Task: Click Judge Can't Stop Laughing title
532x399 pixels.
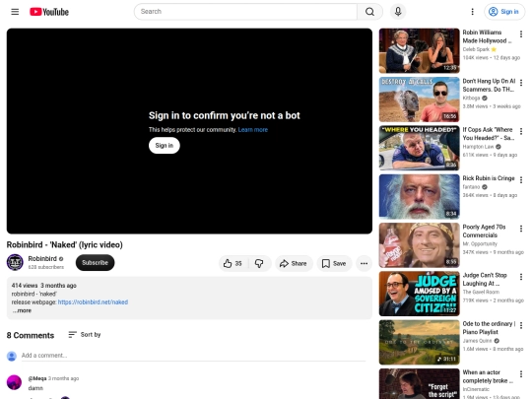Action: pyautogui.click(x=485, y=279)
